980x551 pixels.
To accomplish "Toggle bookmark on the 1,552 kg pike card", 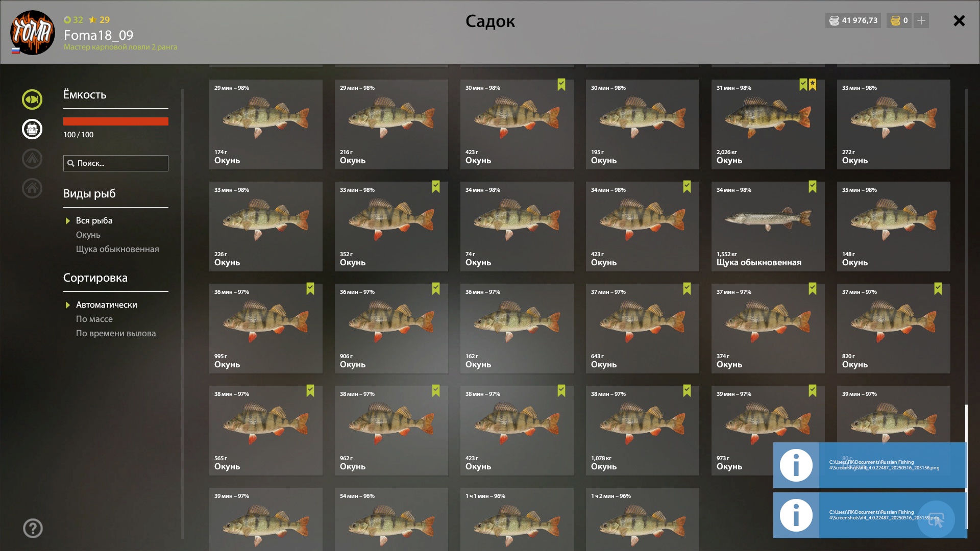I will [813, 187].
